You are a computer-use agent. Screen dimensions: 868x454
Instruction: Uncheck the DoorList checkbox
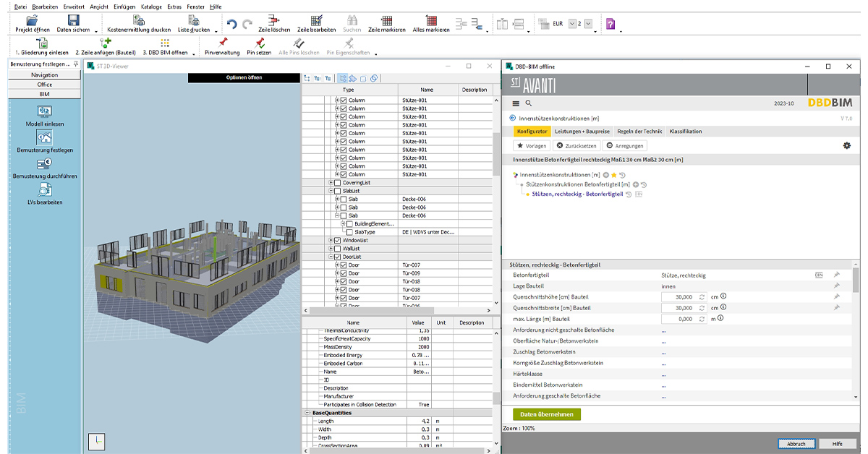click(337, 257)
